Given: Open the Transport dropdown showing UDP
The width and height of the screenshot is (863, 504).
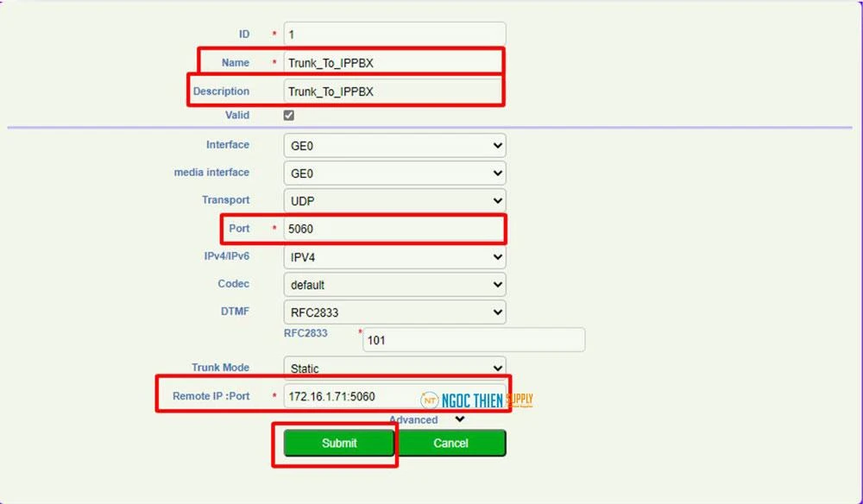Looking at the screenshot, I should tap(394, 201).
